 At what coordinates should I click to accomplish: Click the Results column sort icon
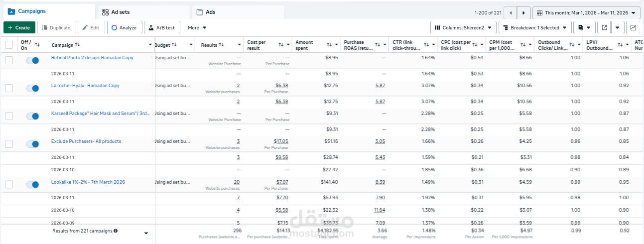221,45
